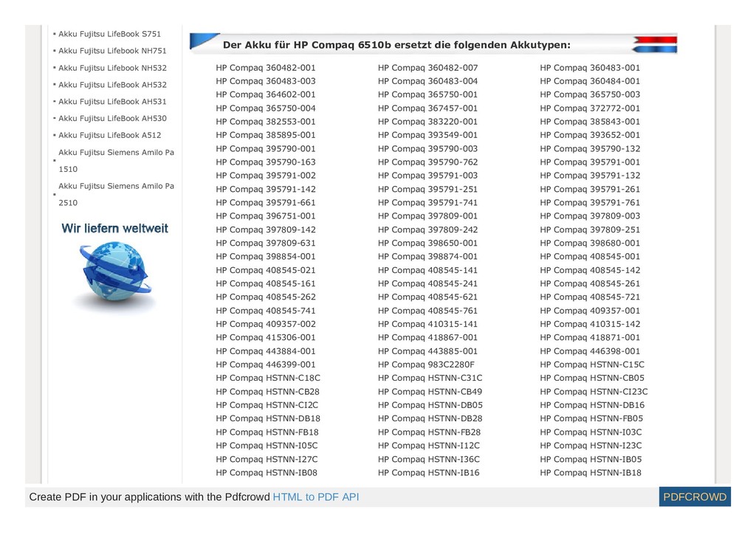Select the text HP Compaq HSTNN-CB49
Image resolution: width=756 pixels, height=535 pixels.
[430, 392]
